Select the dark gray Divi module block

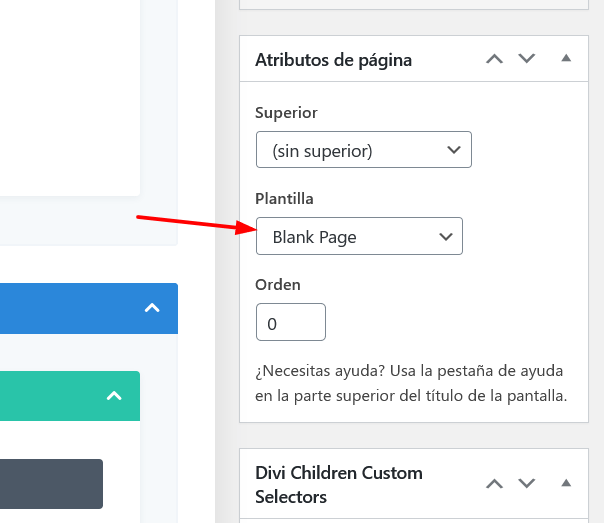click(x=51, y=484)
